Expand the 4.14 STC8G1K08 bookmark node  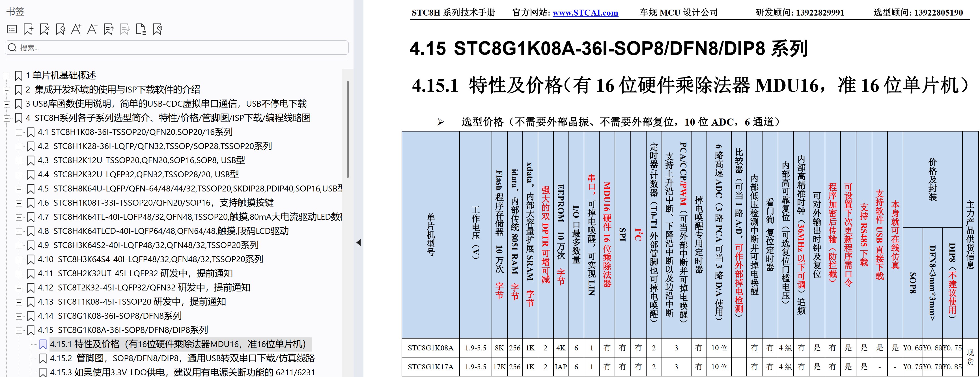[x=19, y=316]
